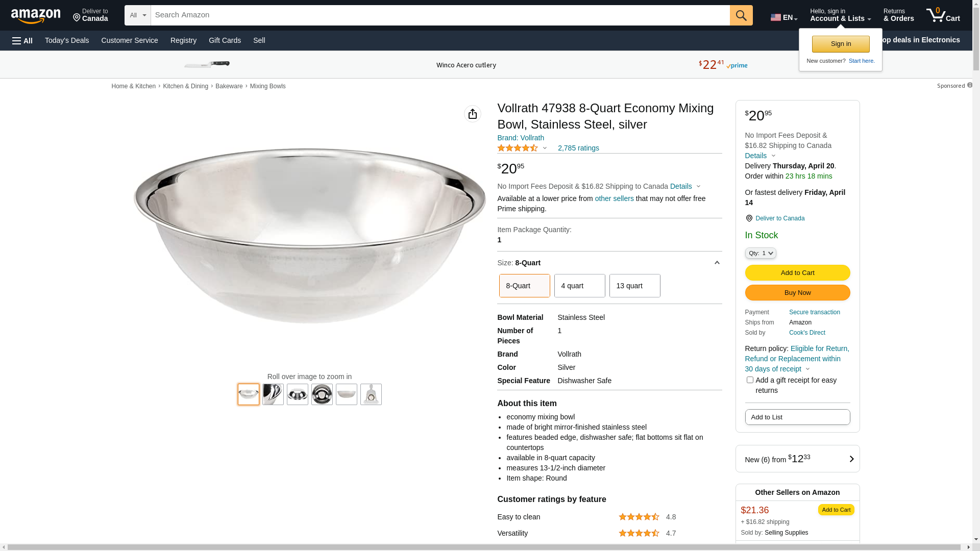Click into the Search Amazon field

click(440, 15)
